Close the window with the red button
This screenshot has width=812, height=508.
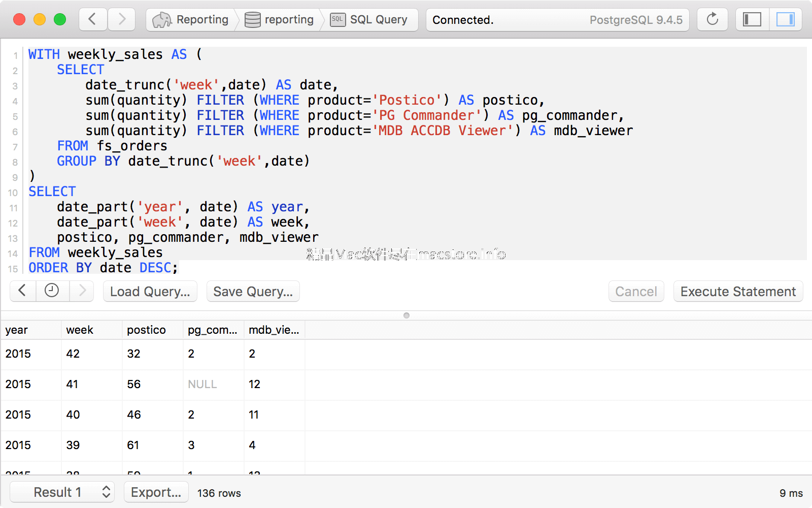tap(19, 19)
